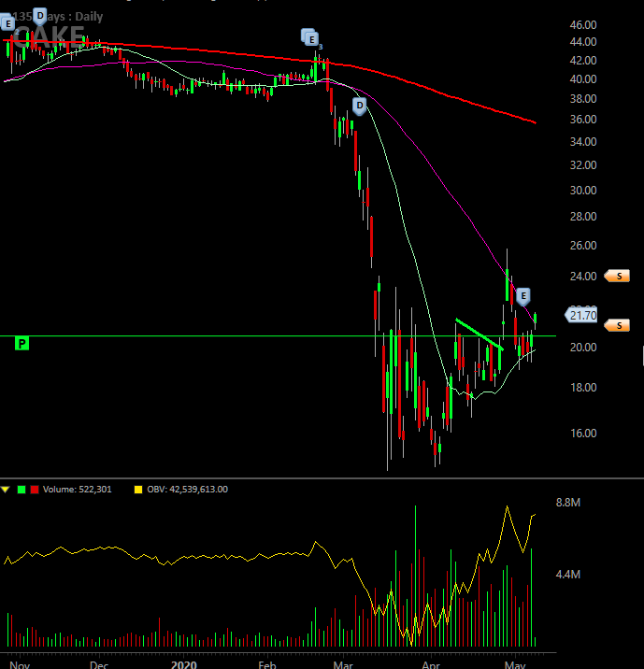This screenshot has width=644, height=669.
Task: Click the 2020 date axis label
Action: click(184, 664)
